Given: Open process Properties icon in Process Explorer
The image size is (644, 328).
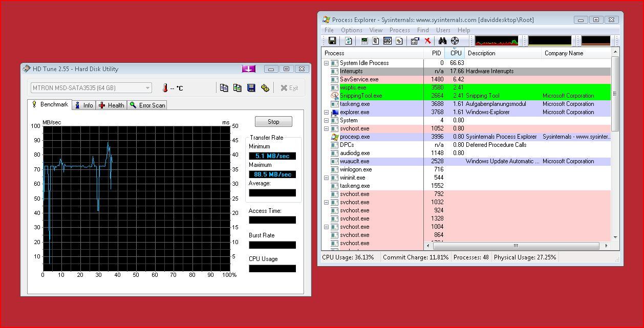Looking at the screenshot, I should click(x=415, y=41).
